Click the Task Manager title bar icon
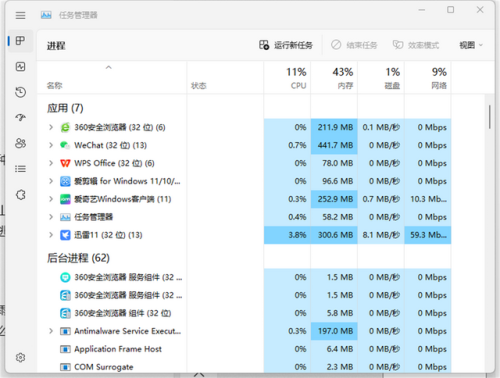 (46, 15)
